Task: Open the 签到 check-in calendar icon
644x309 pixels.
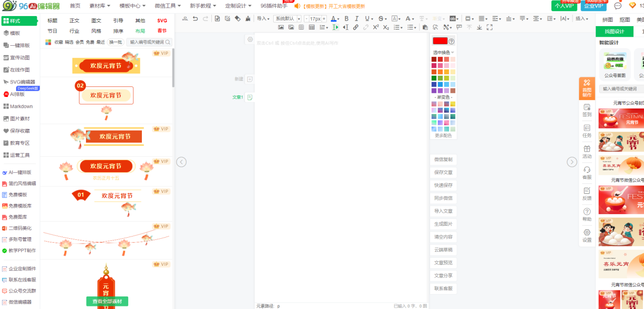Action: click(x=587, y=110)
